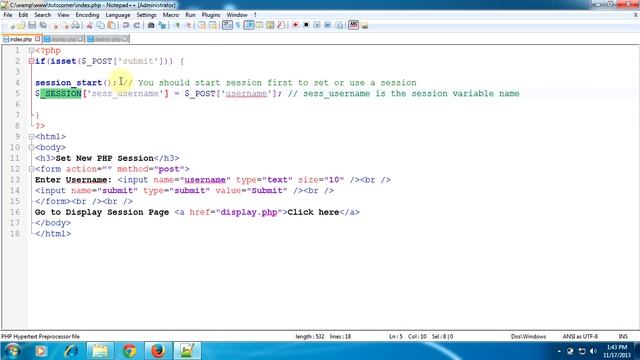Open the ? help menu
Viewport: 640px width, 360px height.
255,15
